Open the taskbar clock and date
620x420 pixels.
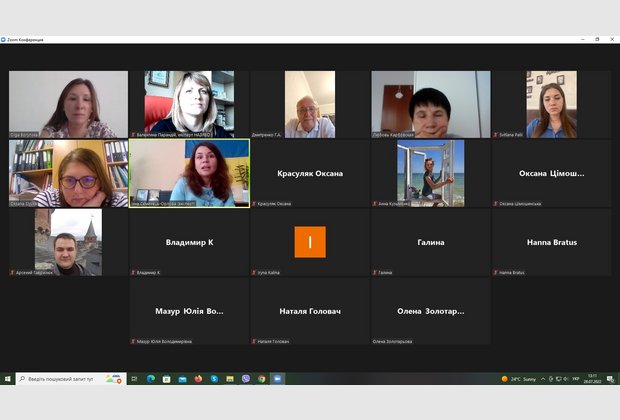point(591,379)
